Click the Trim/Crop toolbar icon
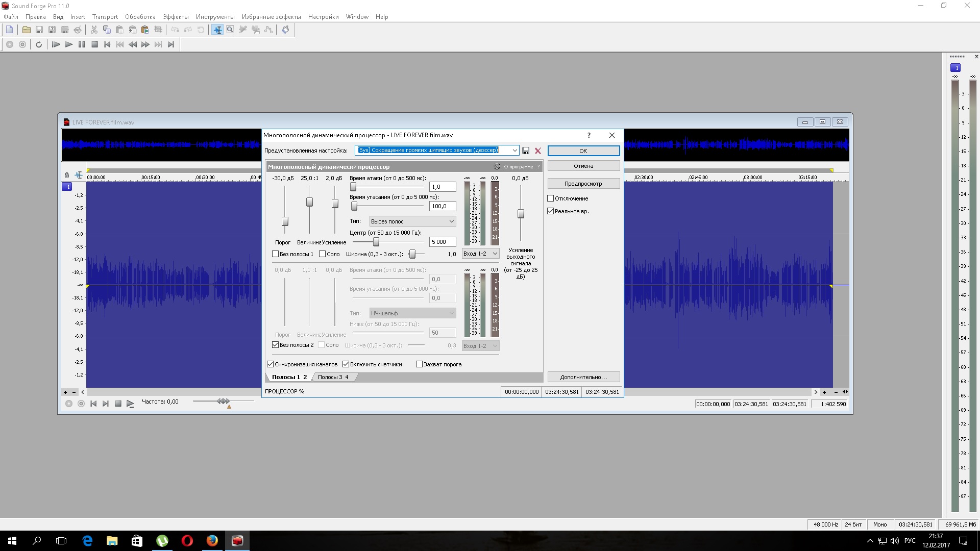Viewport: 980px width, 551px height. pos(158,30)
